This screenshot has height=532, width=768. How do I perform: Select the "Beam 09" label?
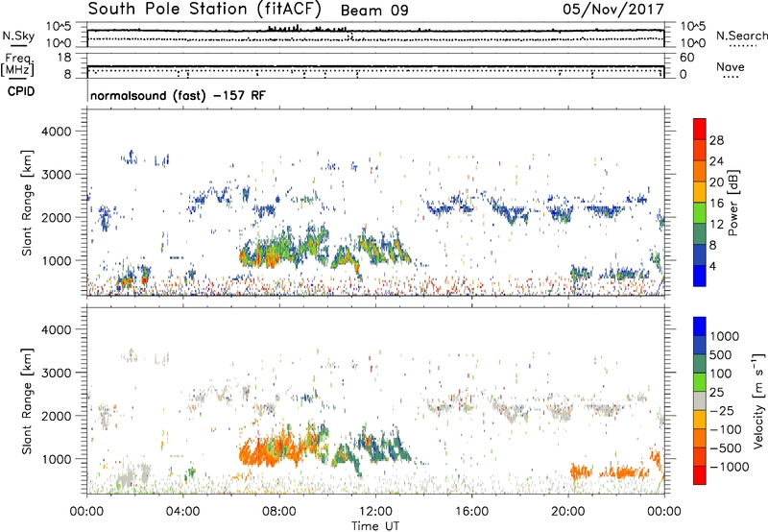tap(374, 11)
